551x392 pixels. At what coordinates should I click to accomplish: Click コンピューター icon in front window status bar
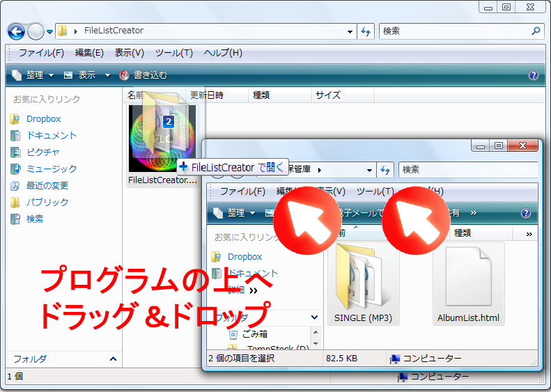click(395, 359)
